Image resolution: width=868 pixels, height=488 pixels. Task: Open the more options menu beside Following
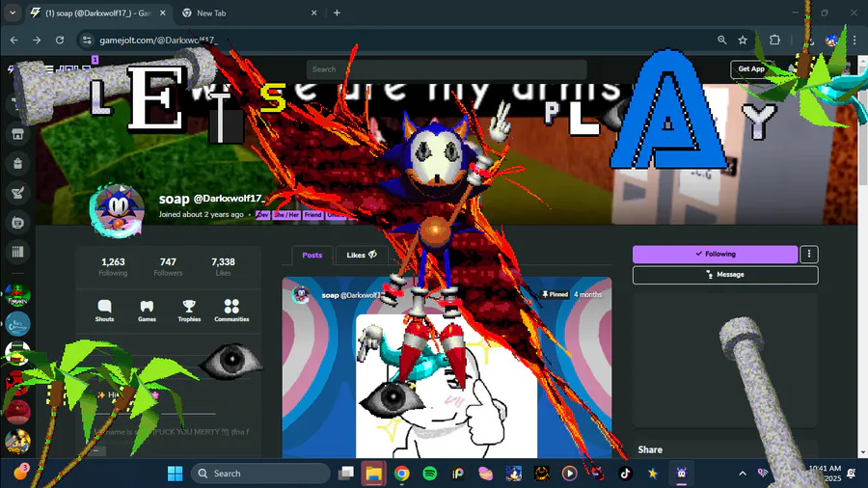point(809,254)
